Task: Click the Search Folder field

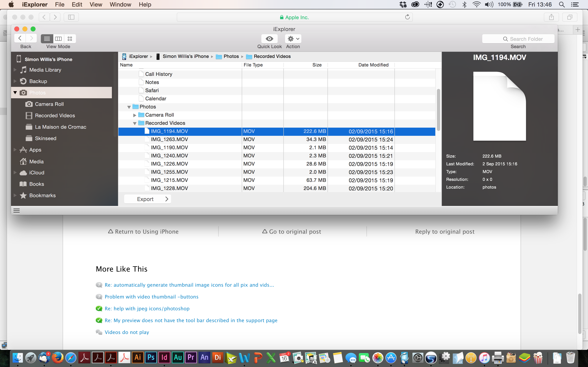Action: coord(518,39)
